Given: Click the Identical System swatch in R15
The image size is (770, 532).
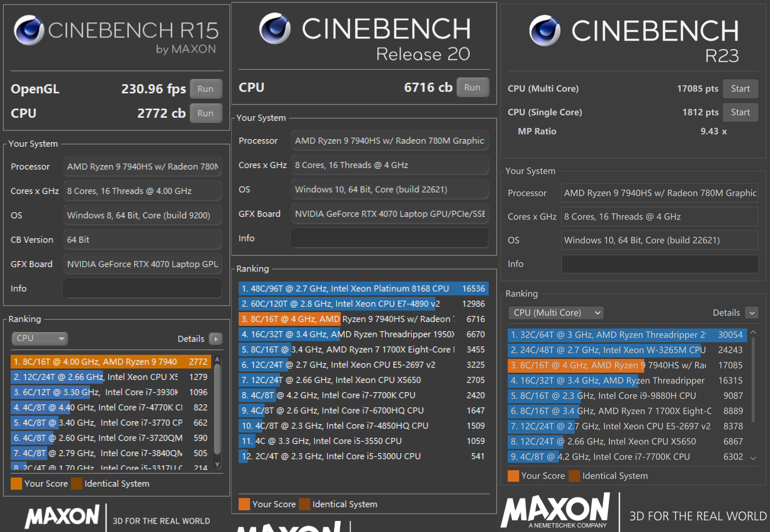Looking at the screenshot, I should pos(77,484).
